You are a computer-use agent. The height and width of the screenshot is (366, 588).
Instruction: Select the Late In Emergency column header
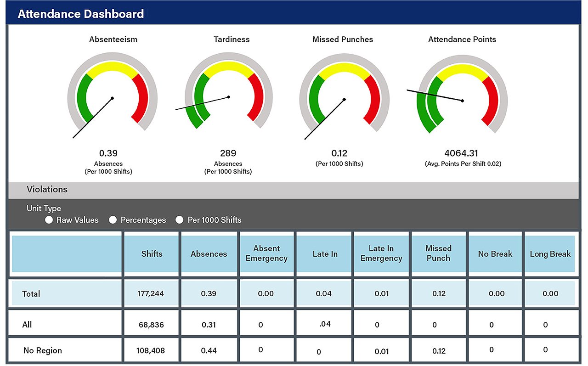coord(381,254)
